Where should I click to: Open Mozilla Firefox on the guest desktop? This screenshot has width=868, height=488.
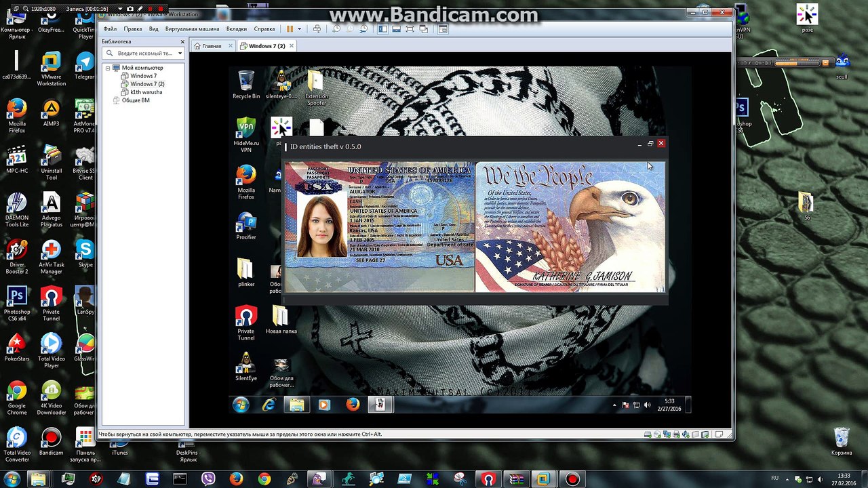pos(246,182)
